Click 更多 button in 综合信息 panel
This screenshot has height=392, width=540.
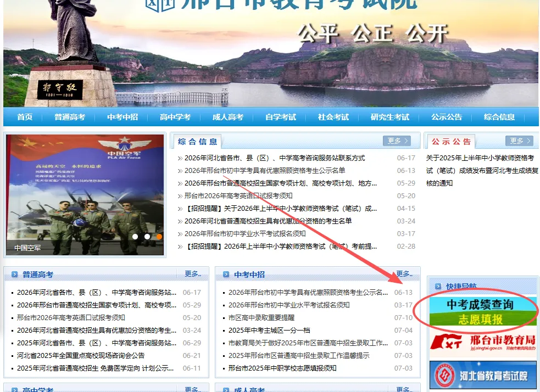tap(397, 141)
